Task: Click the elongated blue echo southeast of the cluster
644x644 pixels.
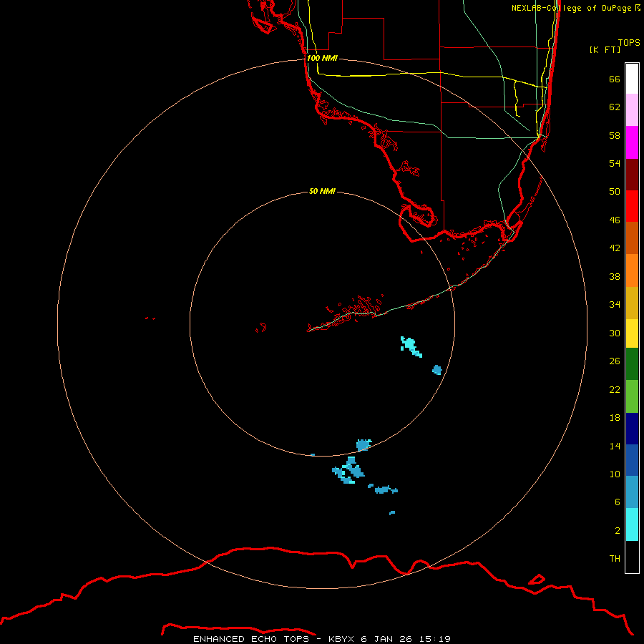Action: [x=383, y=489]
